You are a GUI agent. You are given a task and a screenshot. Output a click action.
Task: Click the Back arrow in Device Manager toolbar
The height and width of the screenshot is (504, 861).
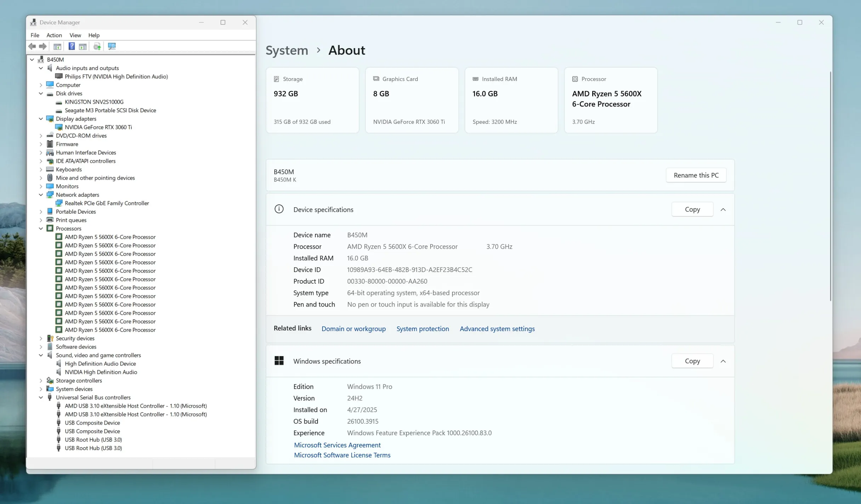tap(32, 46)
